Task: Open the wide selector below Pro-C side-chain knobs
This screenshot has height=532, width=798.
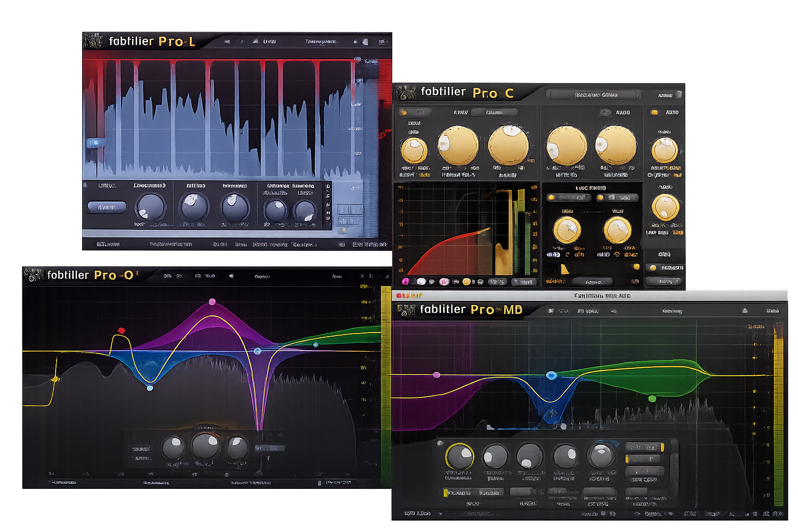Action: click(x=592, y=282)
